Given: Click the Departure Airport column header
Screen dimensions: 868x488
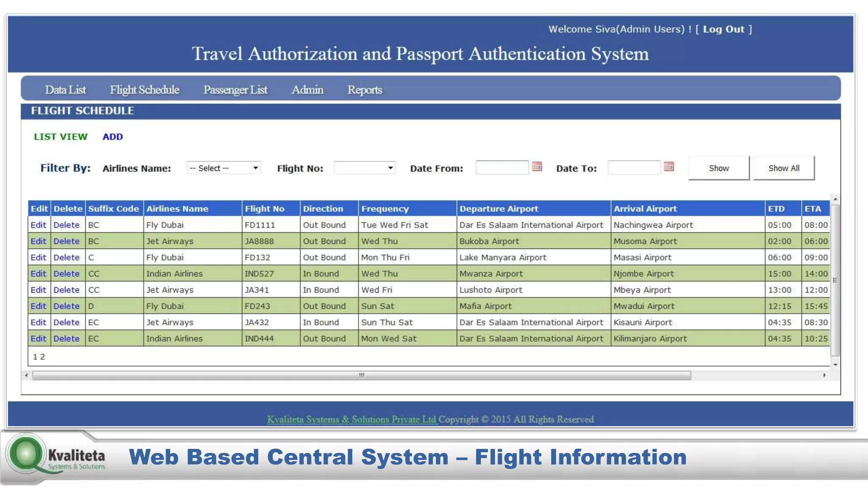Looking at the screenshot, I should tap(534, 208).
